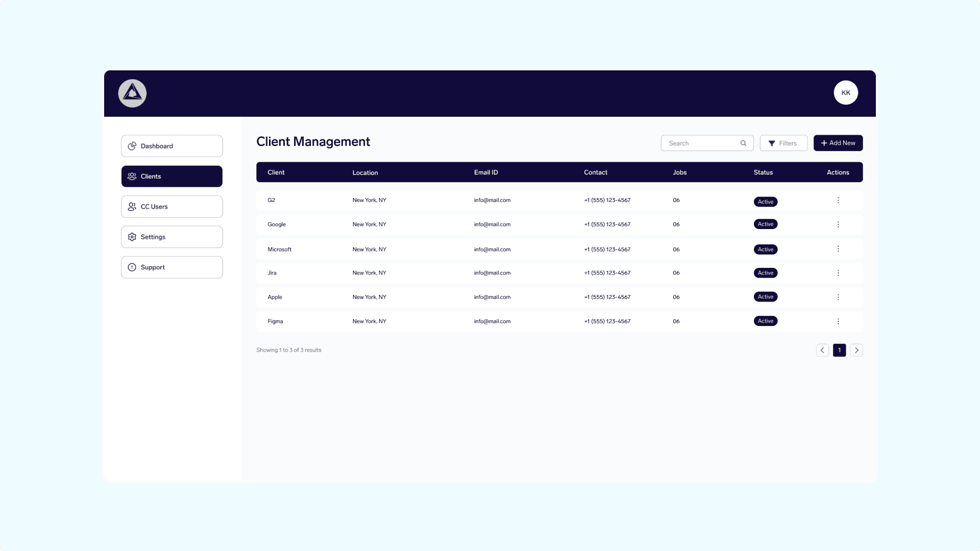Open Dashboard in the sidebar

[x=171, y=146]
